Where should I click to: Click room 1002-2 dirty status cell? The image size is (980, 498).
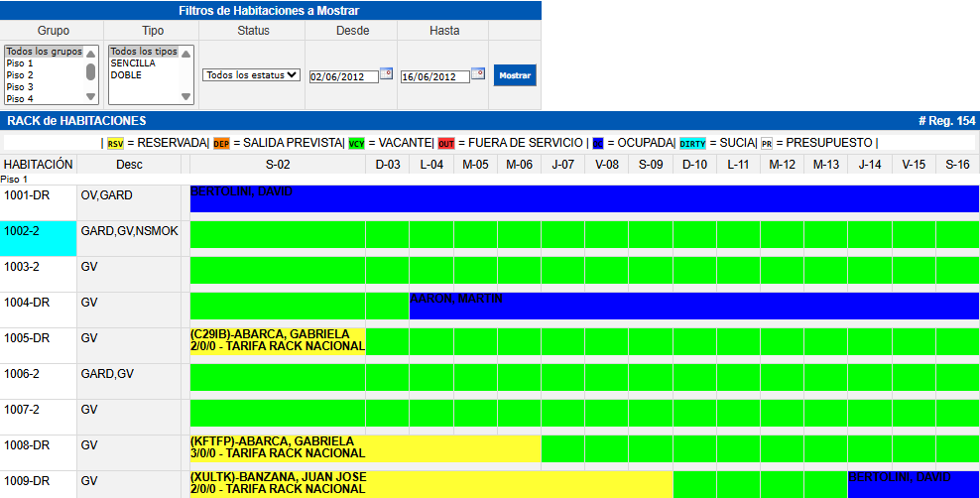[x=38, y=238]
